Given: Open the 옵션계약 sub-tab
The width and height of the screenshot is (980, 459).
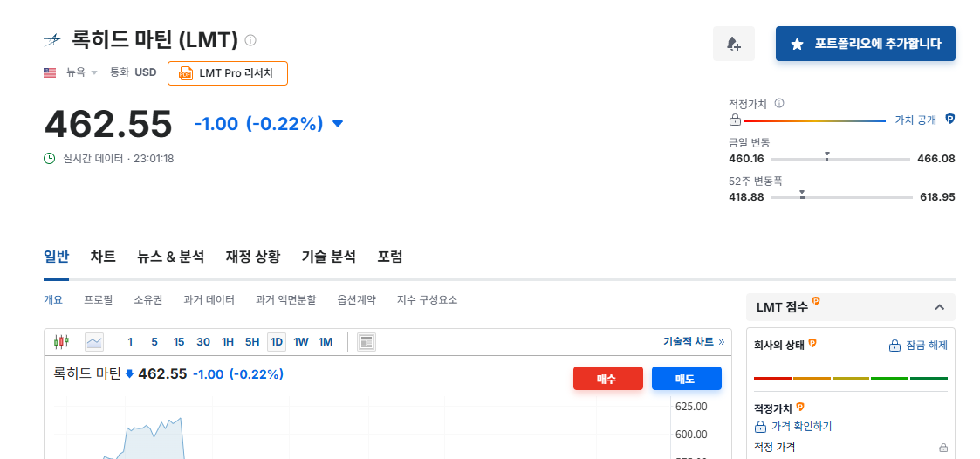Looking at the screenshot, I should tap(356, 300).
